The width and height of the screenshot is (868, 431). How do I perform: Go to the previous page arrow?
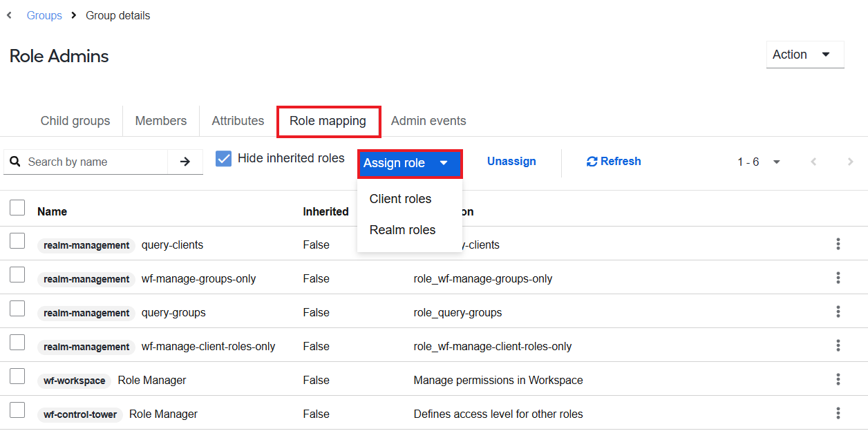point(813,162)
